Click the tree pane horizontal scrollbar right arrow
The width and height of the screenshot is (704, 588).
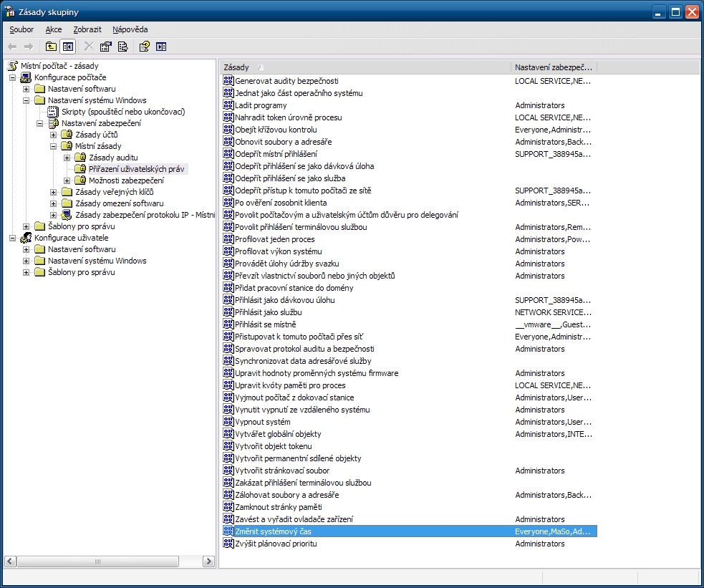click(208, 561)
